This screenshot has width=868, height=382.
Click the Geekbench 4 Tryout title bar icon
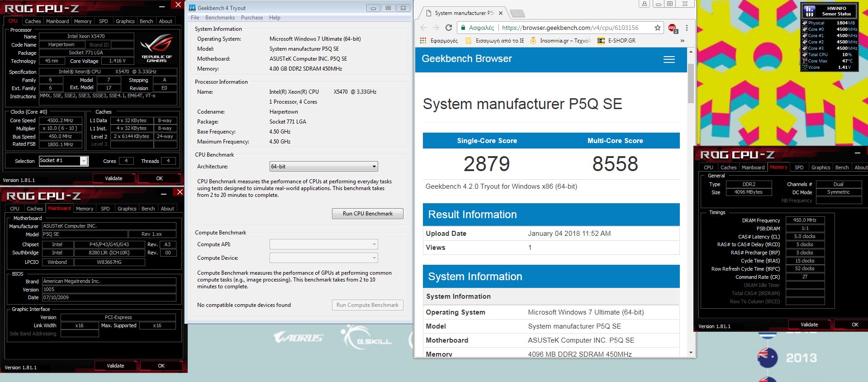tap(192, 8)
